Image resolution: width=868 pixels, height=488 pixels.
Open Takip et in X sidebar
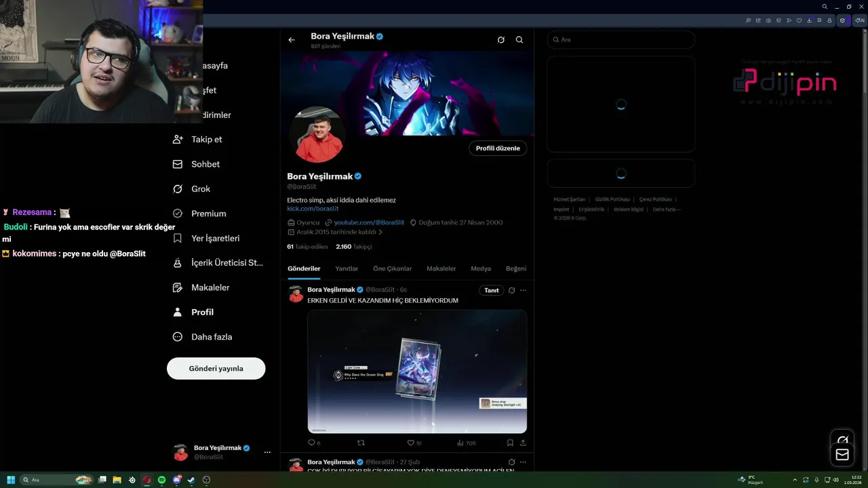click(x=197, y=139)
